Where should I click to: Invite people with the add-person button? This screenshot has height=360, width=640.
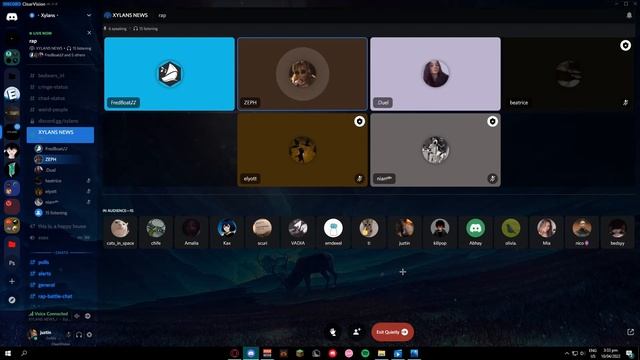(357, 332)
